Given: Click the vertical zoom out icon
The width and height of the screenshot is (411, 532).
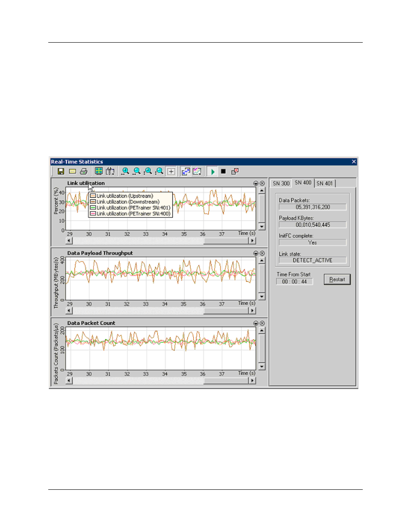Looking at the screenshot, I should [159, 171].
